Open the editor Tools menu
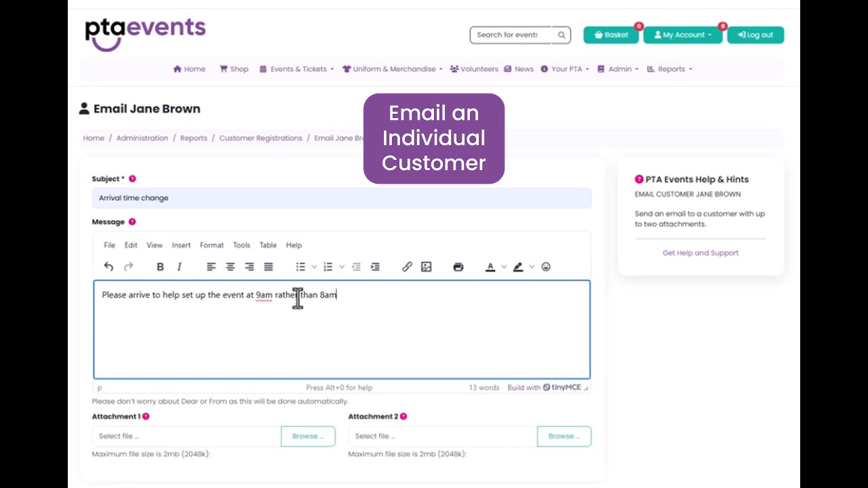 pos(241,245)
